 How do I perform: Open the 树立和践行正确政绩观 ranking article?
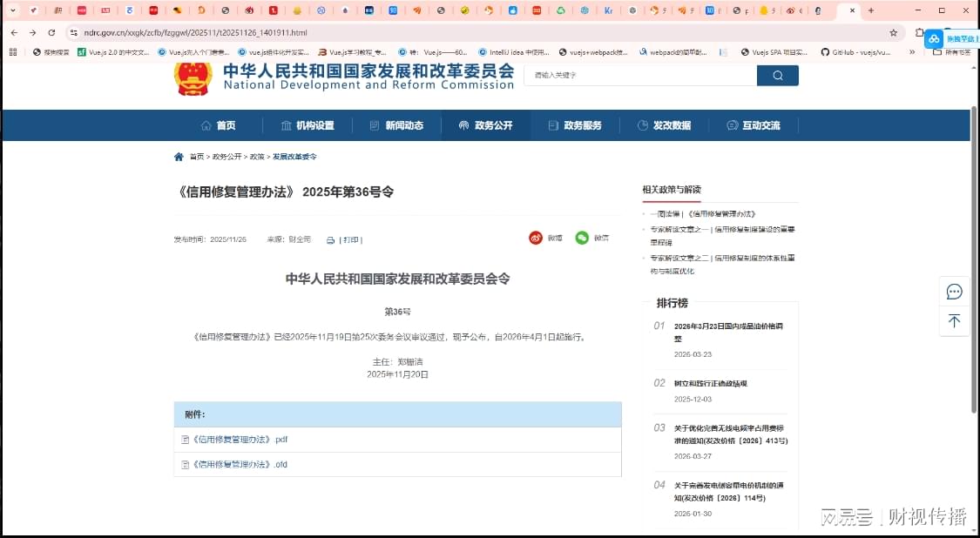click(x=710, y=383)
